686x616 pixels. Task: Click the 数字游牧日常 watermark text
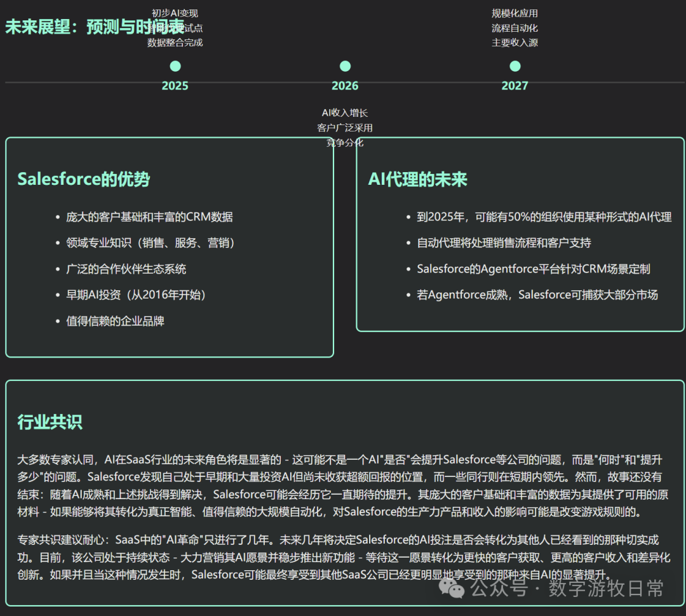(606, 589)
